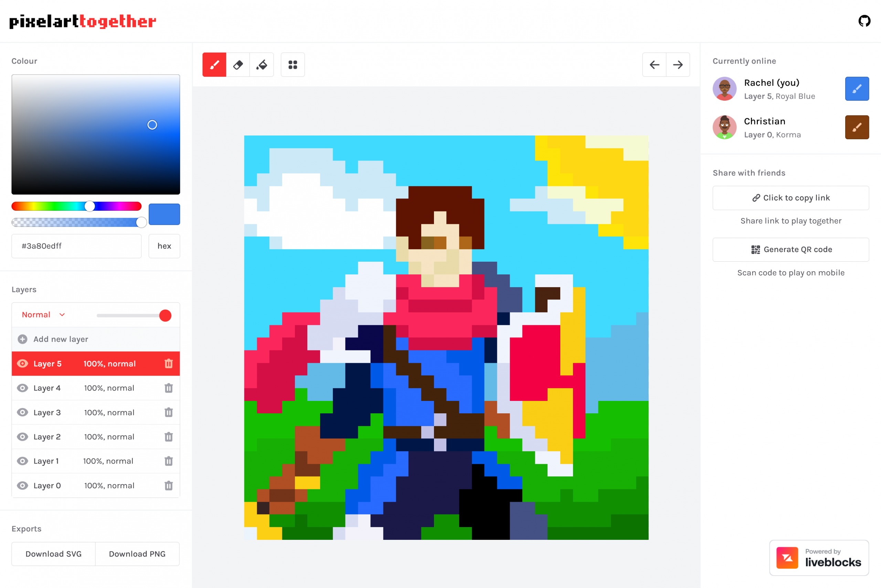Delete Layer 0 with trash icon
Image resolution: width=881 pixels, height=588 pixels.
(169, 485)
